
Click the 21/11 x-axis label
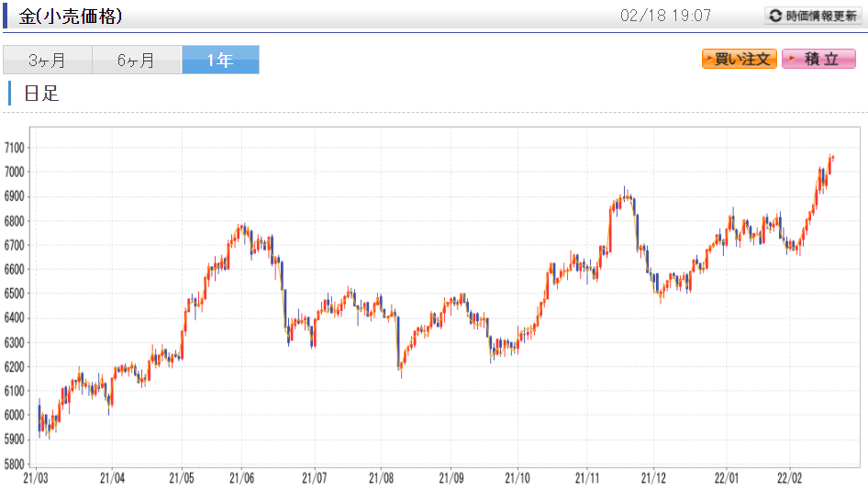tap(587, 478)
